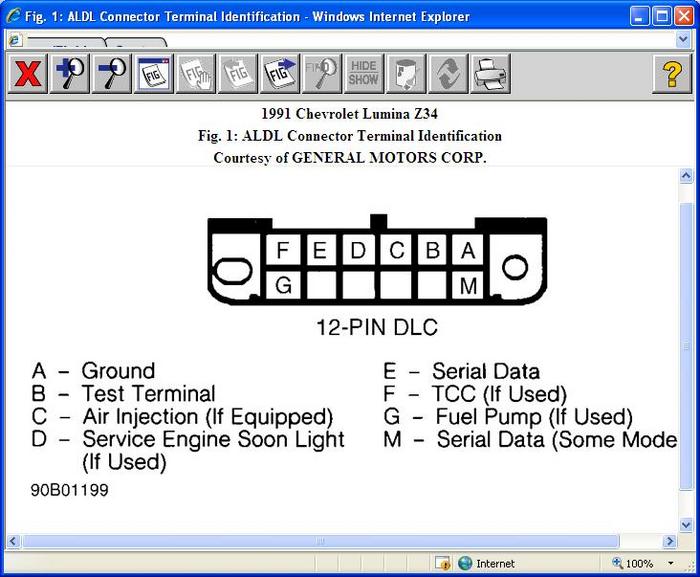
Task: Click the grayed refresh arrows icon
Action: (x=448, y=74)
